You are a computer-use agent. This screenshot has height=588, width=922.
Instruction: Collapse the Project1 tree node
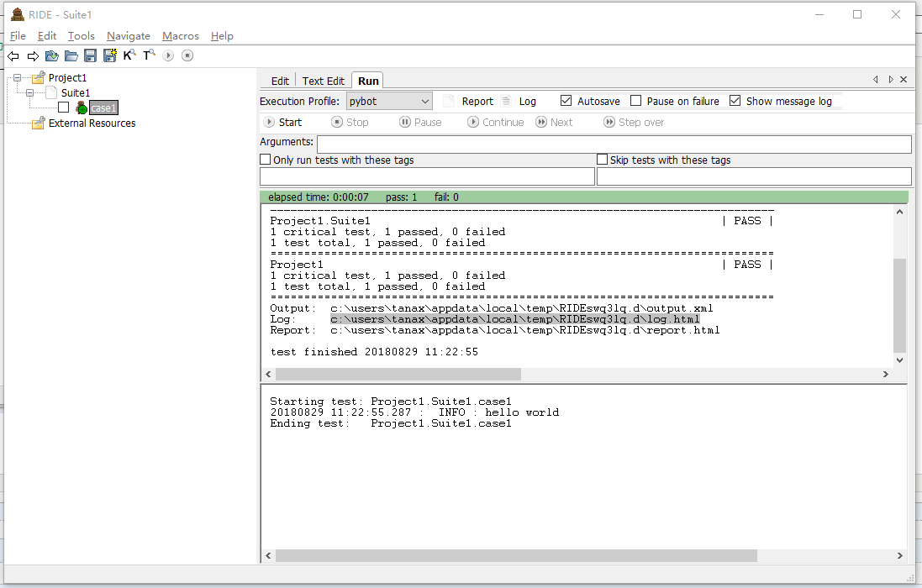tap(17, 77)
